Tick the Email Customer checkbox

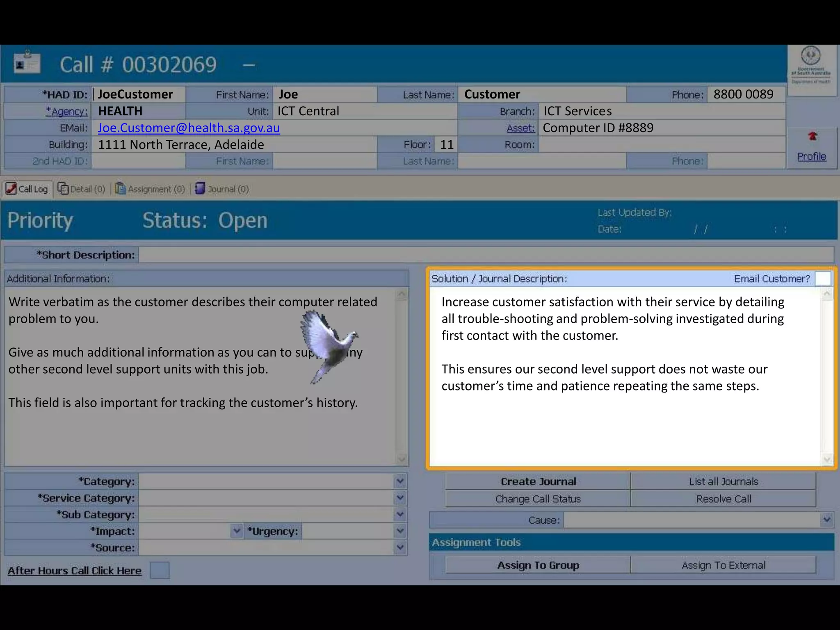pos(823,278)
